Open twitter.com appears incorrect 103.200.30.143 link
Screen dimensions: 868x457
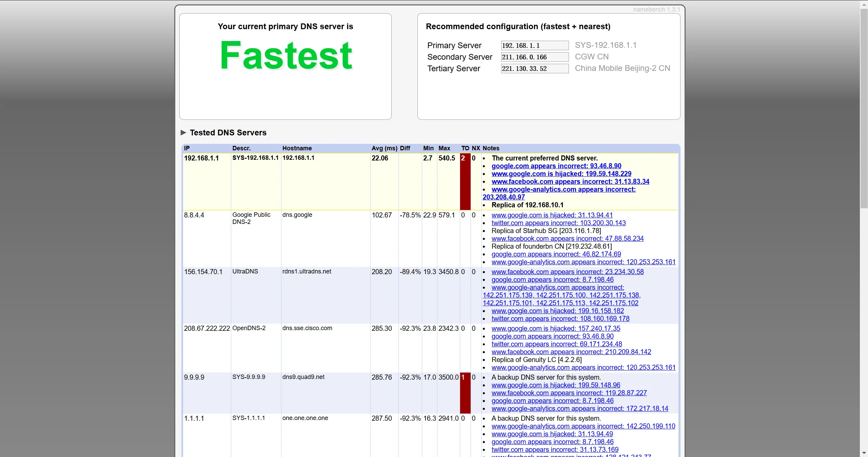point(558,223)
